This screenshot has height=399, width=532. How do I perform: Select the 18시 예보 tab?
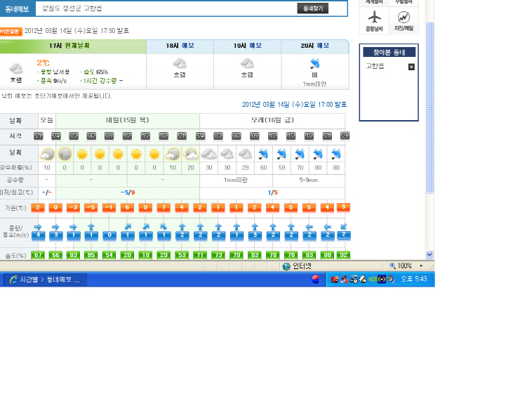pyautogui.click(x=180, y=46)
